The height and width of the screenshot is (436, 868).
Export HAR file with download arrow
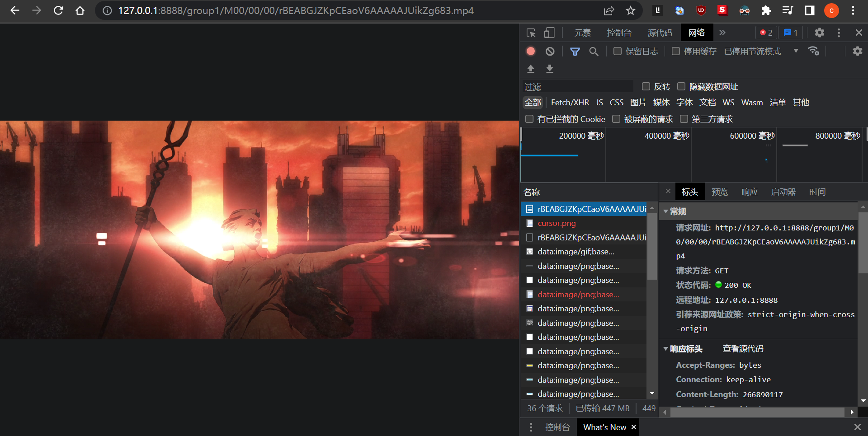click(550, 68)
